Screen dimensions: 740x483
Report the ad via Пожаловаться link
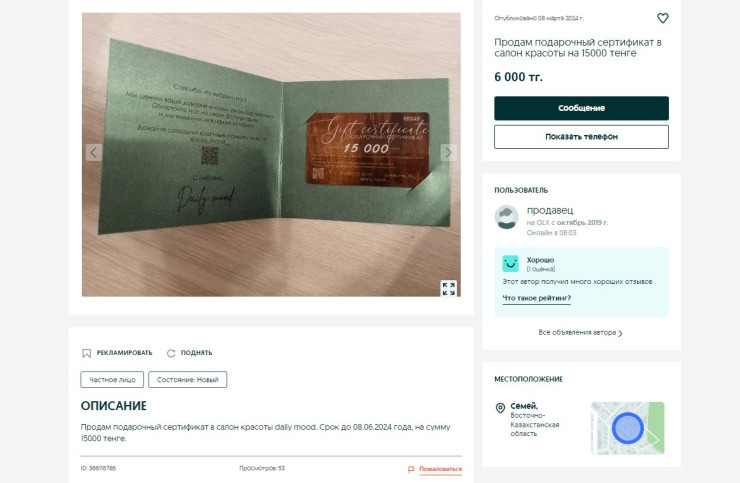click(440, 469)
